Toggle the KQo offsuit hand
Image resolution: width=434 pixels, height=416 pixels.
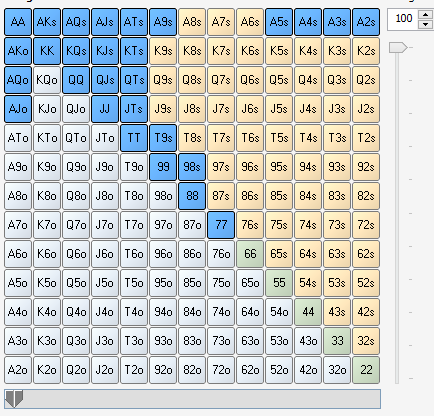pyautogui.click(x=47, y=80)
